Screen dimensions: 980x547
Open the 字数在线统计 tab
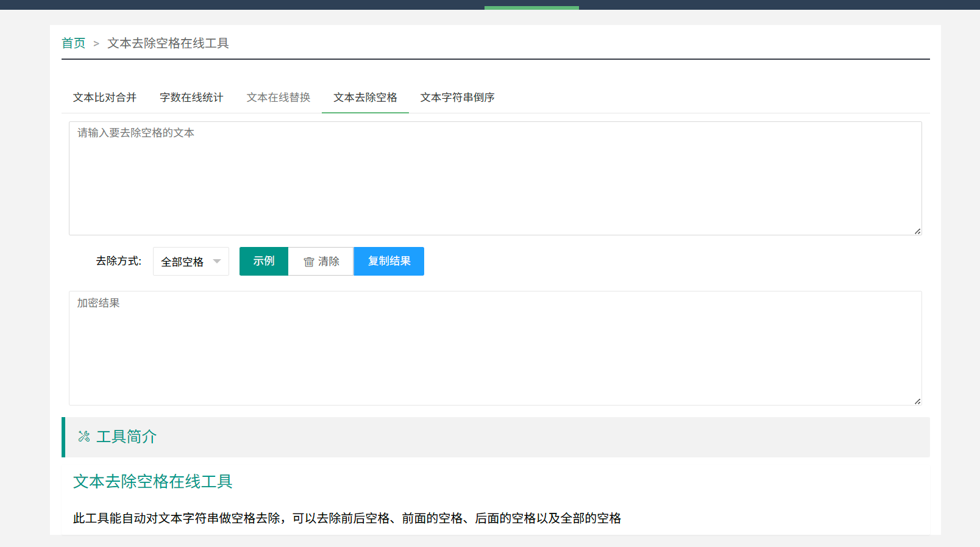pyautogui.click(x=191, y=98)
